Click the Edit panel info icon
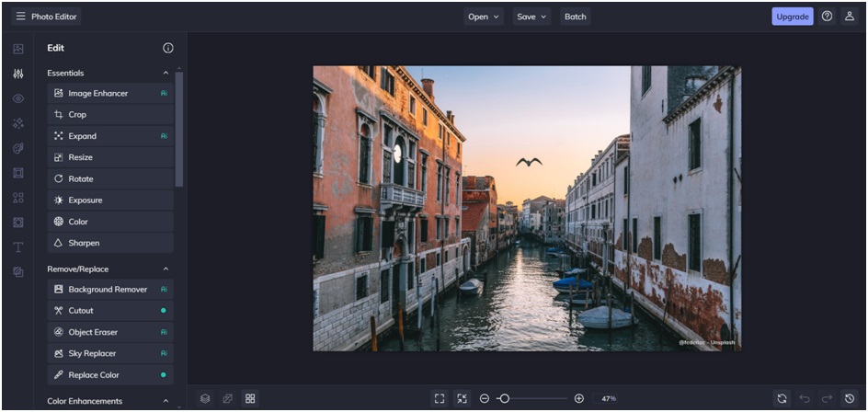Viewport: 868px width, 412px height. tap(168, 48)
